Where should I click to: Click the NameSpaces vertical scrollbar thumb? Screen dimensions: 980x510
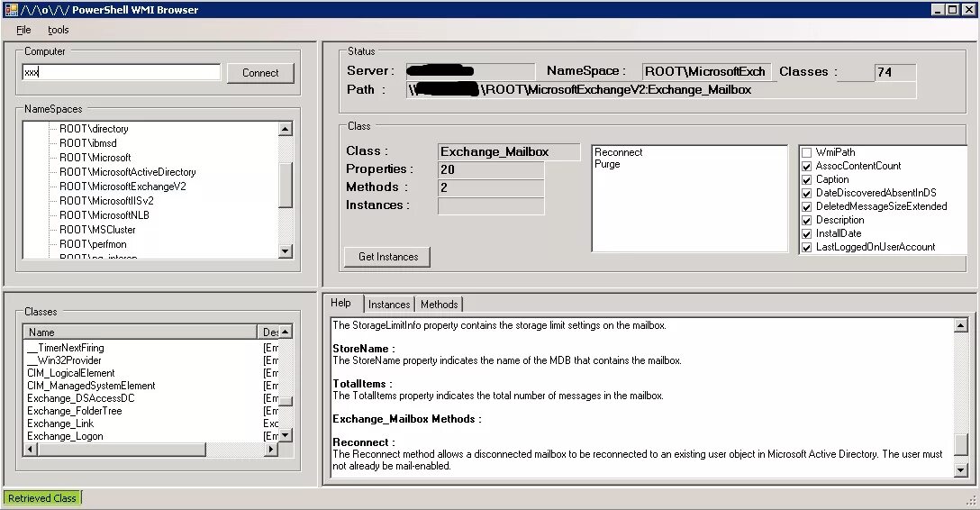coord(285,185)
